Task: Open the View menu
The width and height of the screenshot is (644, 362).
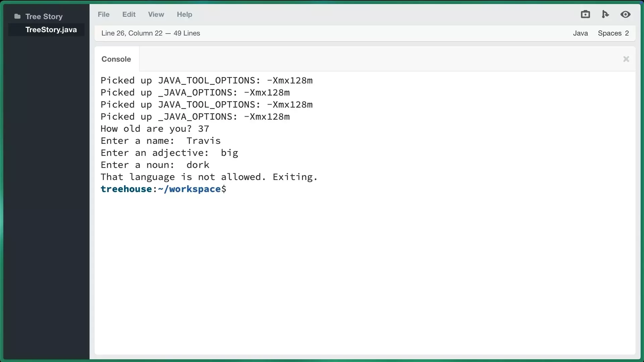Action: pos(156,14)
